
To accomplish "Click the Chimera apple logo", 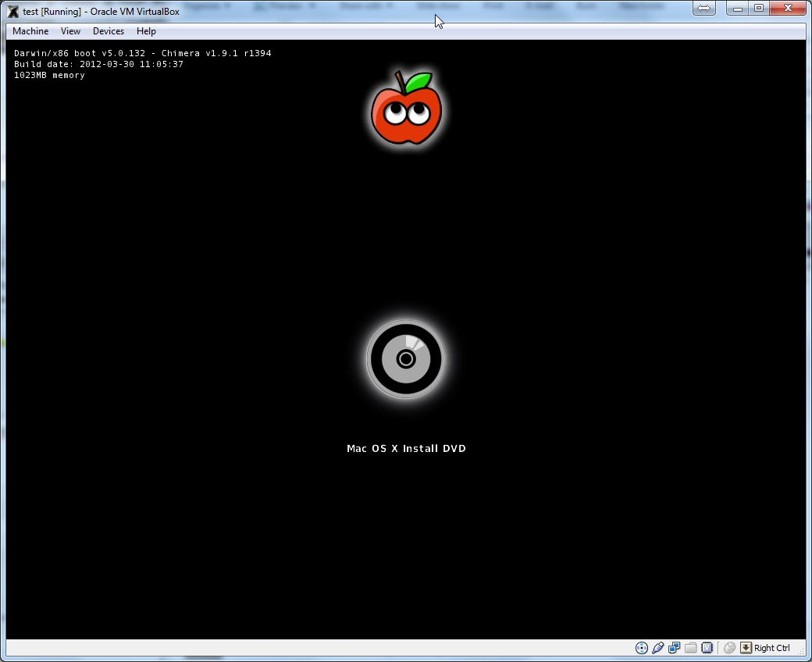I will [407, 108].
